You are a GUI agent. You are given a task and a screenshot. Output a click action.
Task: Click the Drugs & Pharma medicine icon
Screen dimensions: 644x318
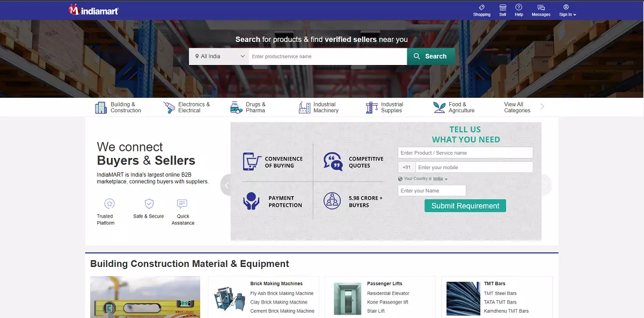click(x=236, y=107)
